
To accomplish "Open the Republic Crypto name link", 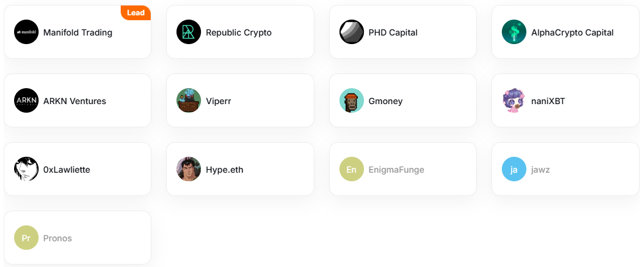I will (x=238, y=32).
